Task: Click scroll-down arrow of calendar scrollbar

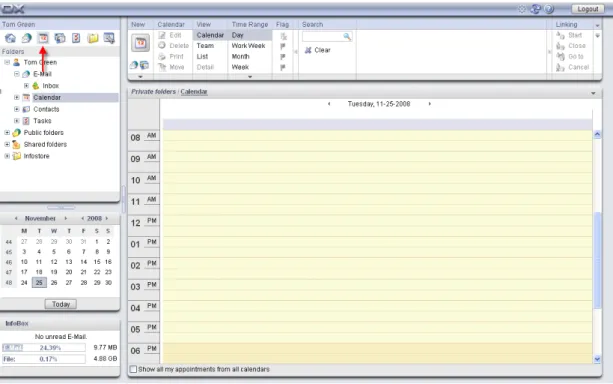Action: [x=597, y=359]
